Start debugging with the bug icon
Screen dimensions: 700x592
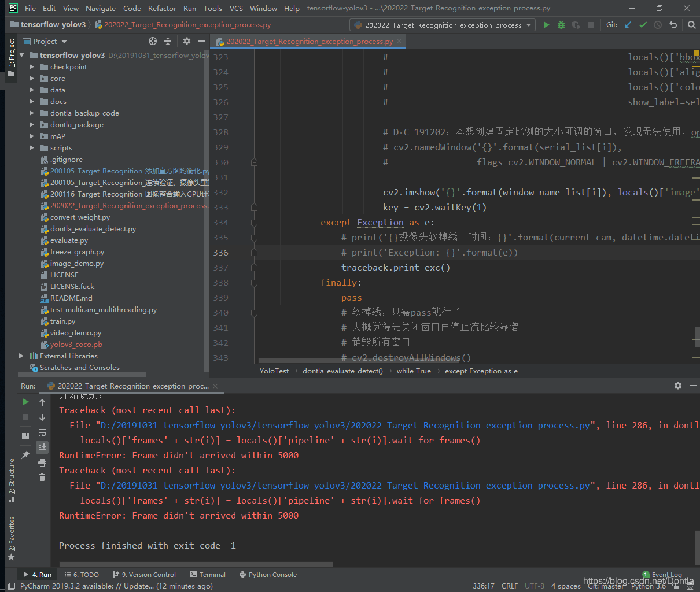click(561, 25)
